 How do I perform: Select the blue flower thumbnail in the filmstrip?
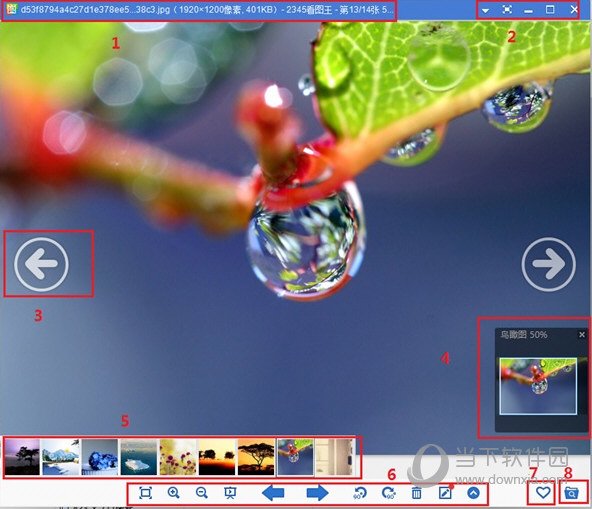pyautogui.click(x=100, y=457)
